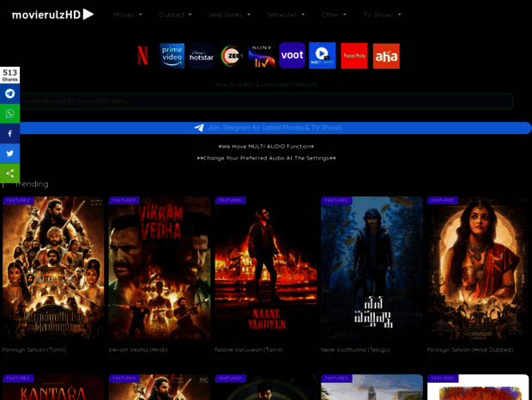532x400 pixels.
Task: Expand the Movies dropdown menu
Action: point(128,15)
